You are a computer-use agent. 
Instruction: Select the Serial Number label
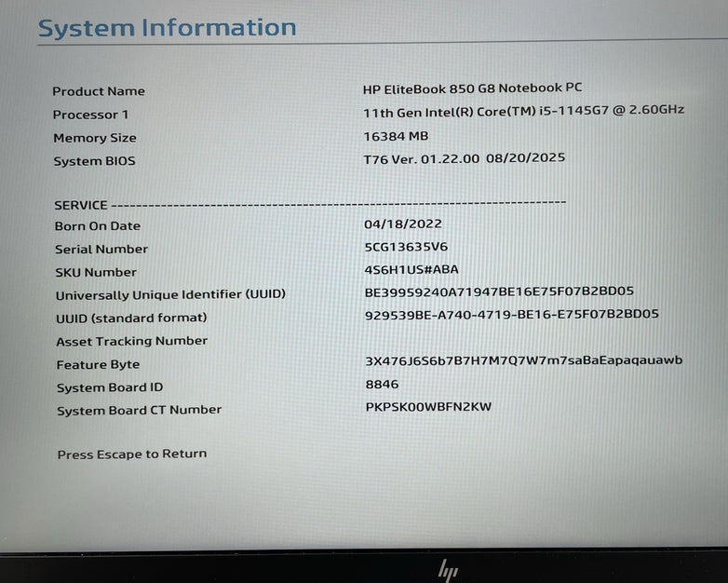(101, 250)
